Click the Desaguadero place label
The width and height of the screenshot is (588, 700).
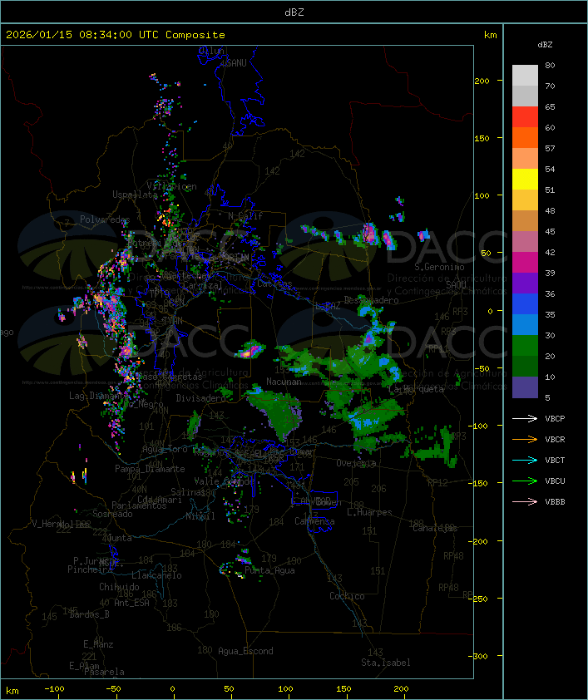[x=372, y=300]
